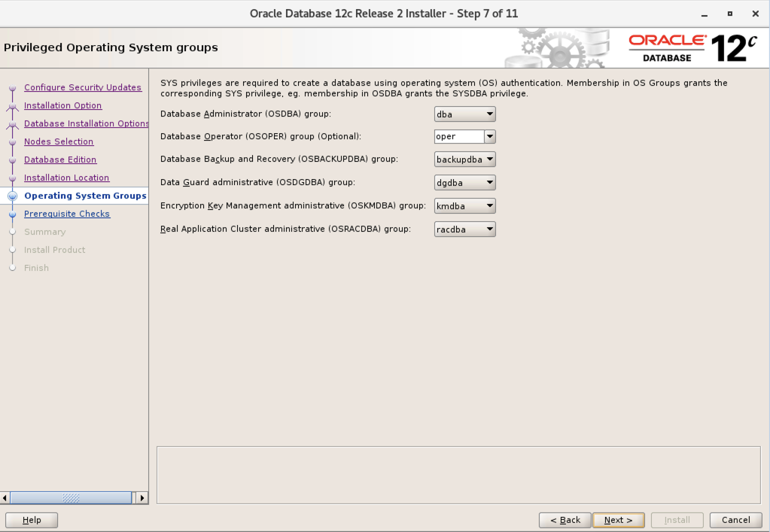Click the Database Installation Options step marker icon
770x532 pixels.
13,124
